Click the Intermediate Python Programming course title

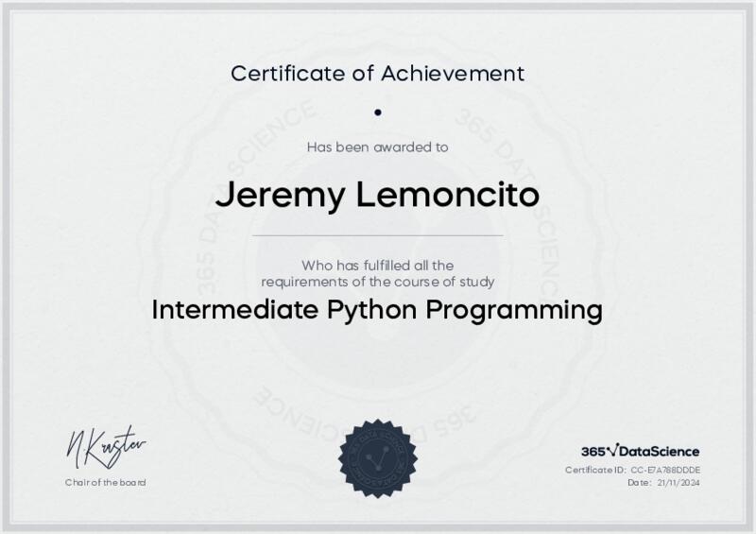(x=378, y=310)
